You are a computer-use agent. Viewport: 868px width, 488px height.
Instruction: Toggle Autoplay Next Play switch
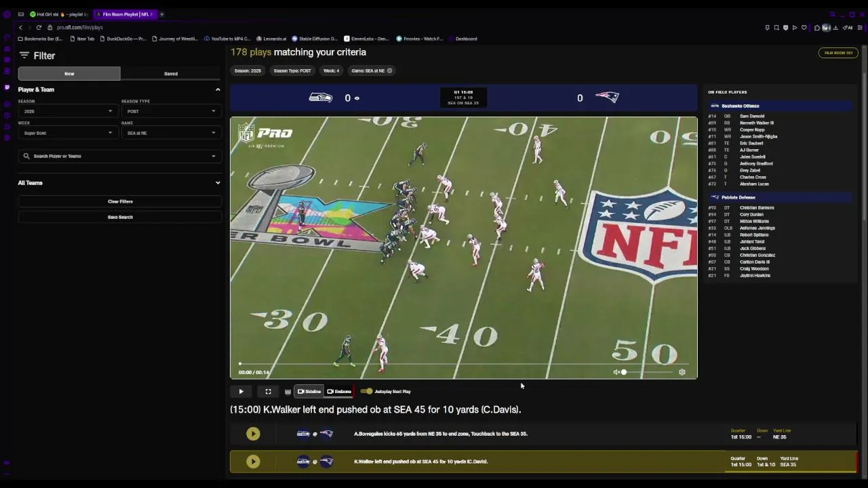click(x=367, y=391)
